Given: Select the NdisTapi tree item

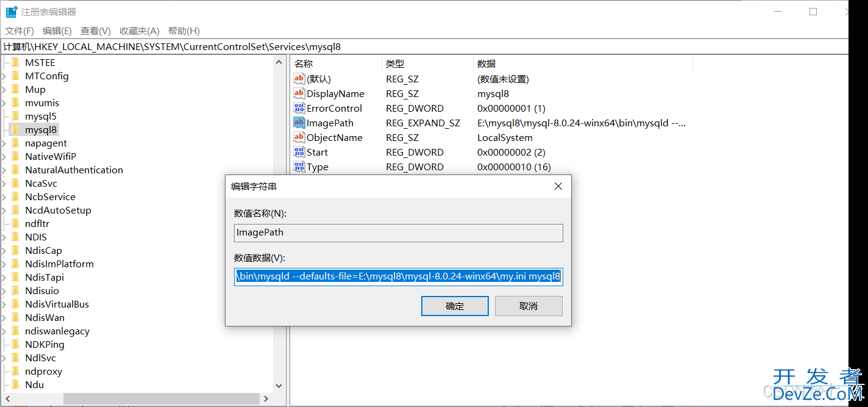Looking at the screenshot, I should pos(44,277).
